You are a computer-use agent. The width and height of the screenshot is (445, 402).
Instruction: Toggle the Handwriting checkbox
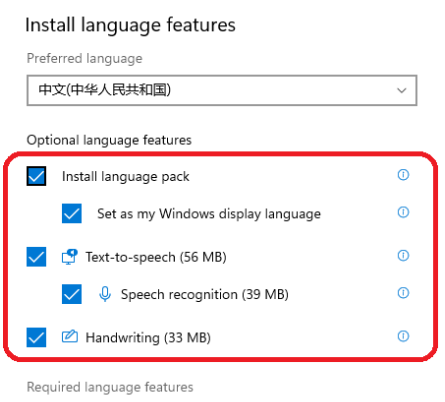[x=36, y=337]
